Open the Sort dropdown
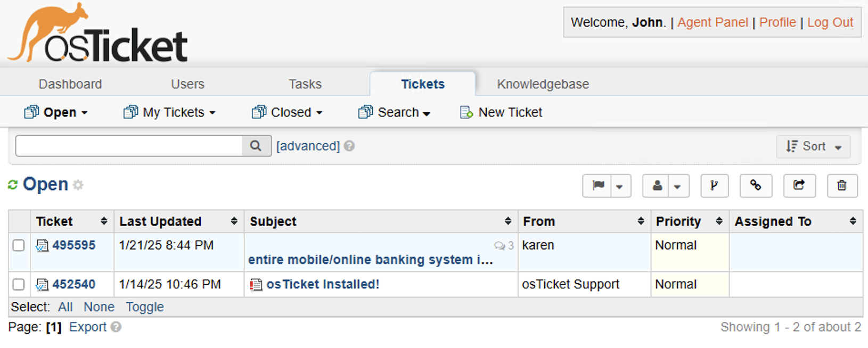This screenshot has height=348, width=868. (813, 146)
